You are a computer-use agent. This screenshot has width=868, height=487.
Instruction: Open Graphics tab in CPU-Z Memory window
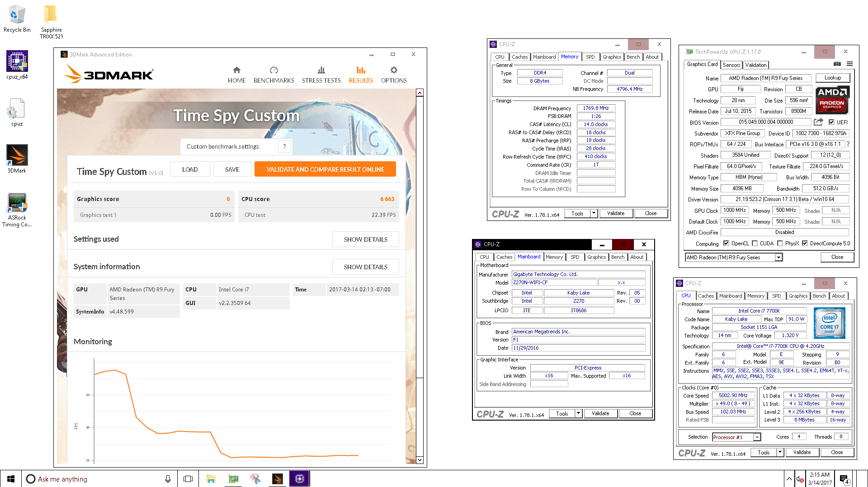coord(612,57)
